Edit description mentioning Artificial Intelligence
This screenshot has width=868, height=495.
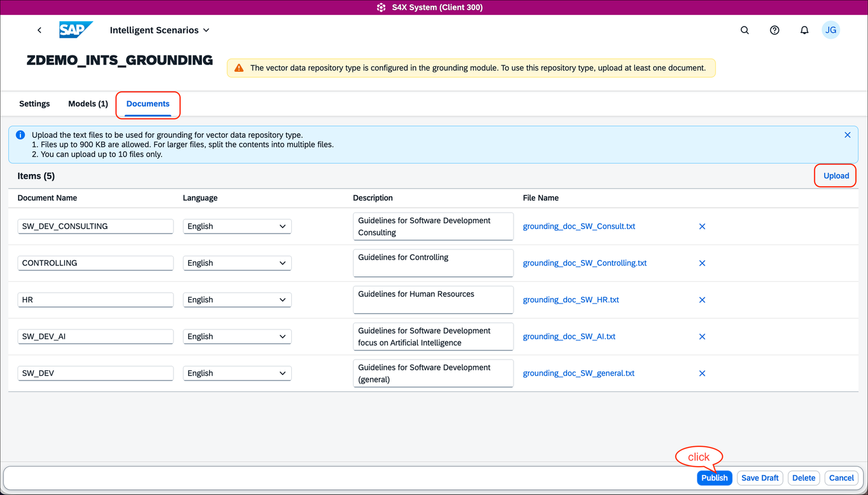[433, 337]
